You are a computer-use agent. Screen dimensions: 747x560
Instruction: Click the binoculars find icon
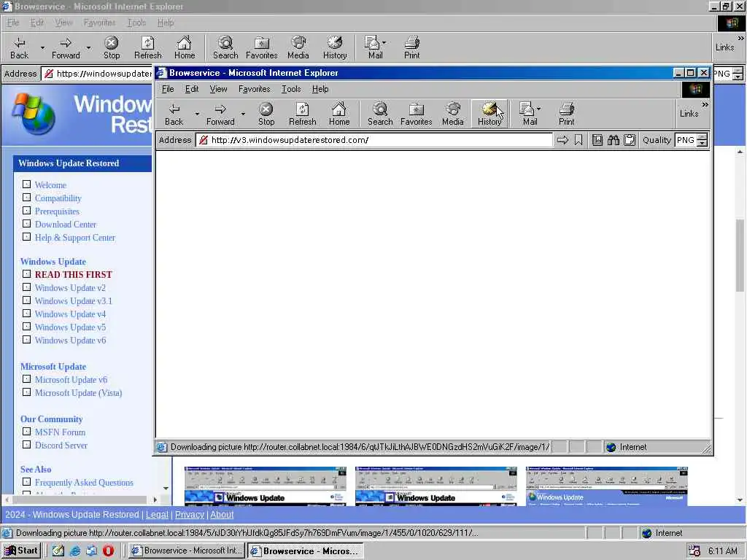[x=613, y=140]
